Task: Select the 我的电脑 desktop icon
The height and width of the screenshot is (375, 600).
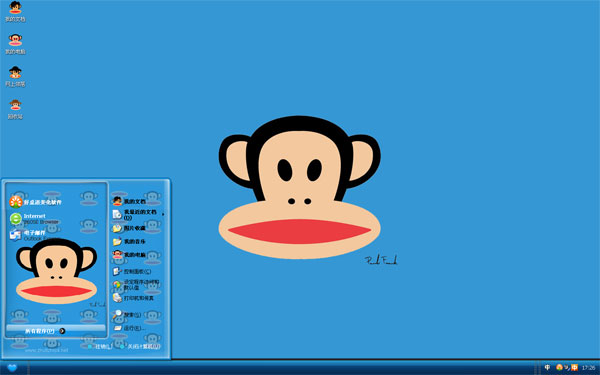Action: pos(15,44)
